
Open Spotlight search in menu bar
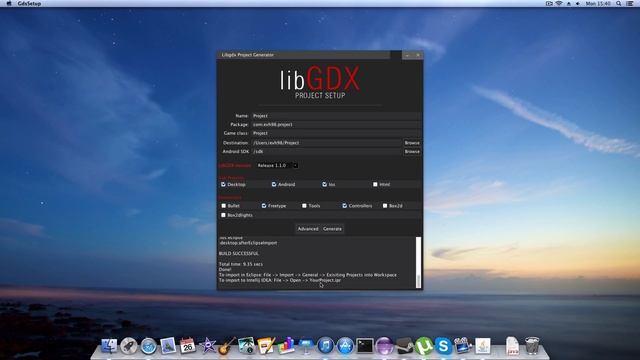tap(619, 3)
